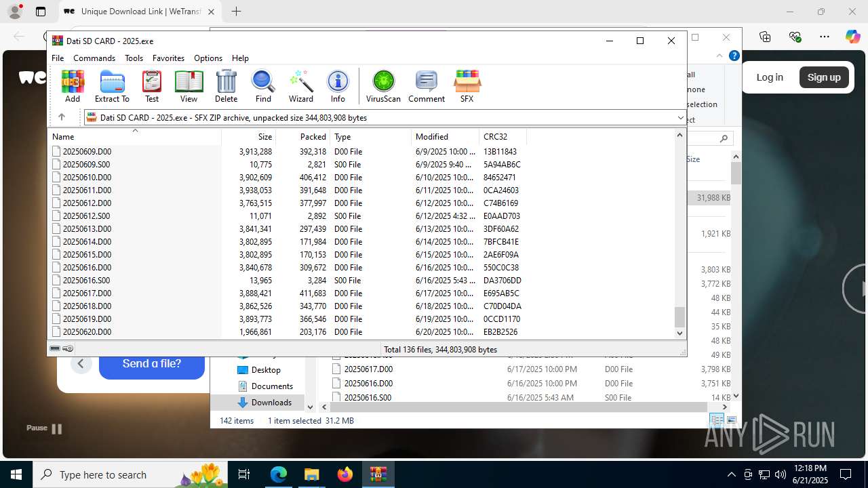
Task: Click WeTransfer Sign up button
Action: pyautogui.click(x=824, y=77)
